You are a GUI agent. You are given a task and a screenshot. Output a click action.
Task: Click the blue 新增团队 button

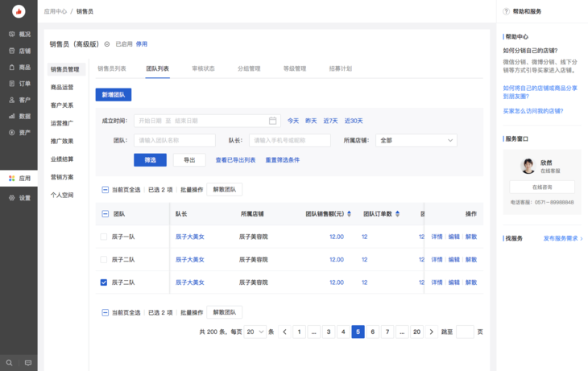point(113,95)
